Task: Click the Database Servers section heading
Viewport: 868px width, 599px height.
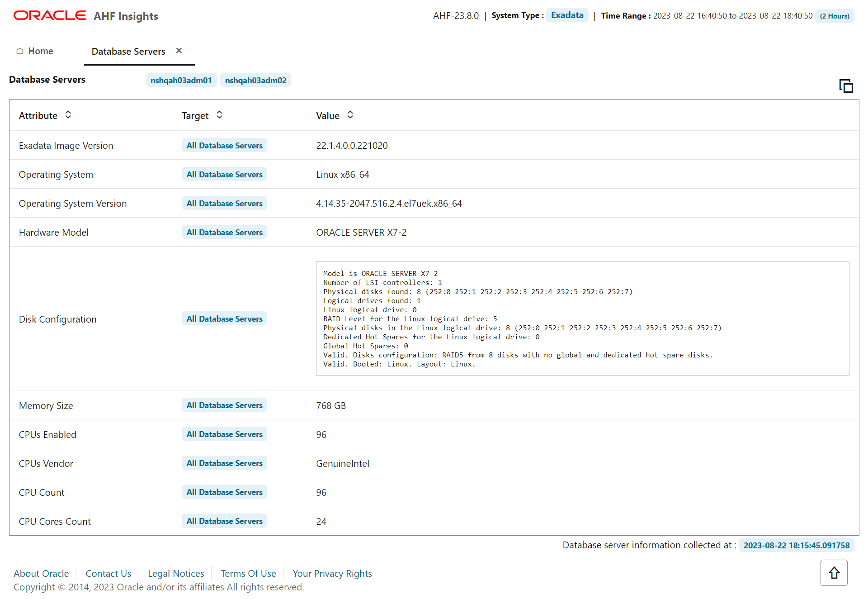Action: coord(47,80)
